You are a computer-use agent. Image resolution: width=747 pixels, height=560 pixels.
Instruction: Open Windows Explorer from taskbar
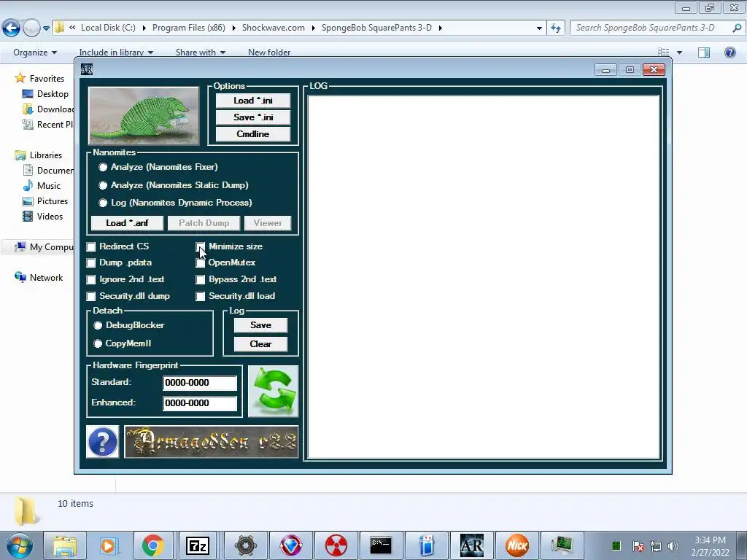click(65, 545)
